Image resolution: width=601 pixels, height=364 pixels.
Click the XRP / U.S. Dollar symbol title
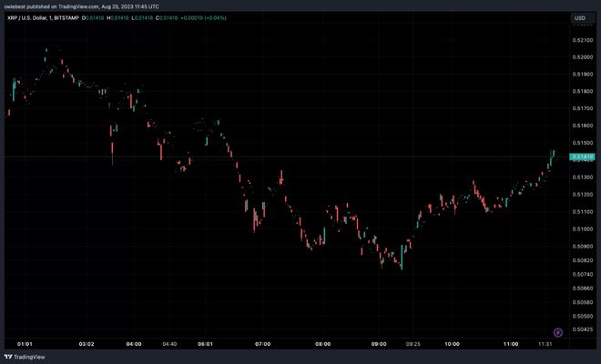29,18
